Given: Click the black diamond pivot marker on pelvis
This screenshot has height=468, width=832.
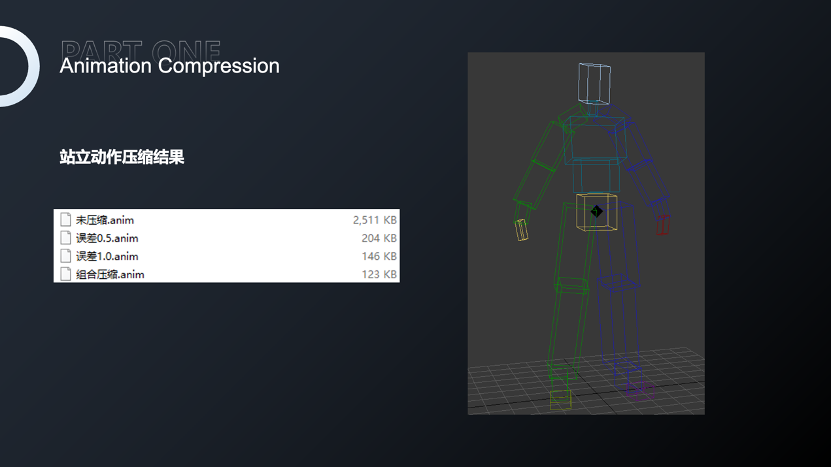Looking at the screenshot, I should (596, 211).
